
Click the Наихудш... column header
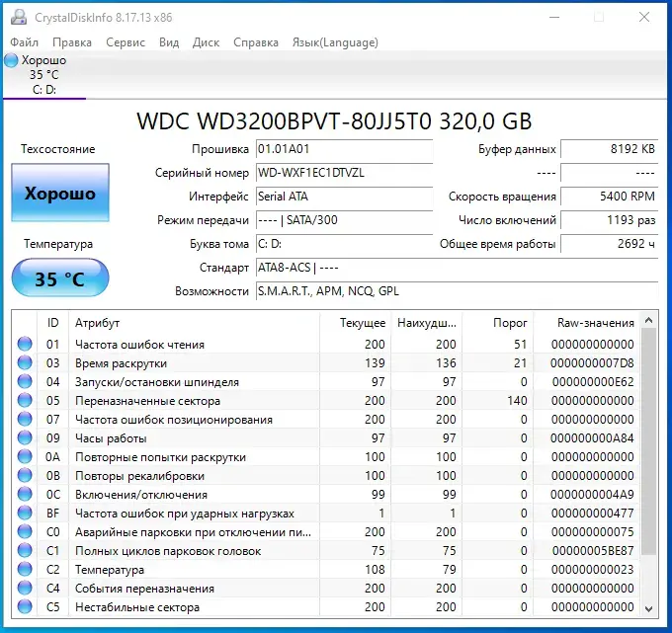pos(427,323)
